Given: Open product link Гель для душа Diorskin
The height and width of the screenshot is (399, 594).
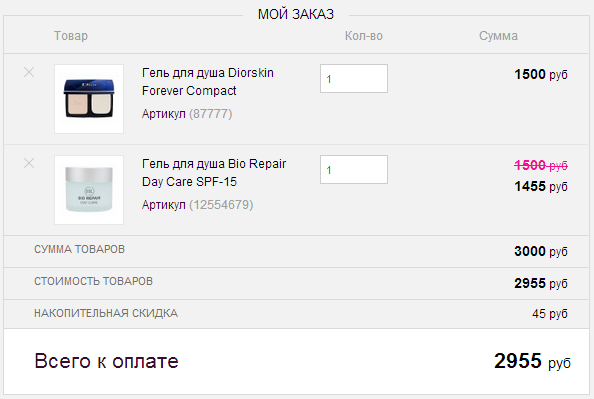Looking at the screenshot, I should [x=208, y=81].
